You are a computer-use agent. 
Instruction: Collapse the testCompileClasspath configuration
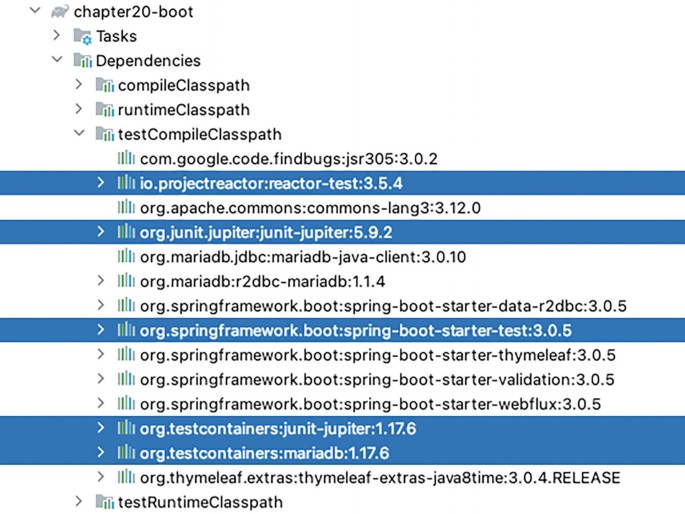coord(79,134)
